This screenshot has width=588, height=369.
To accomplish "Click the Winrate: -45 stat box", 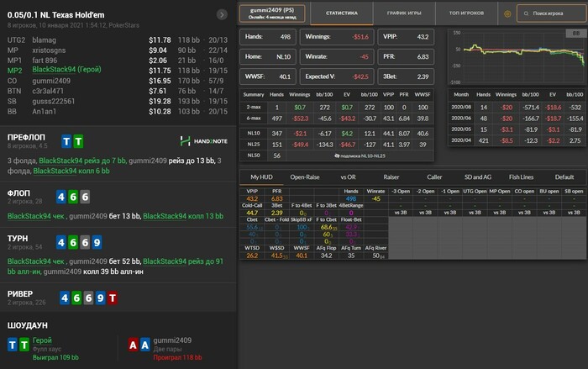I will pos(337,56).
